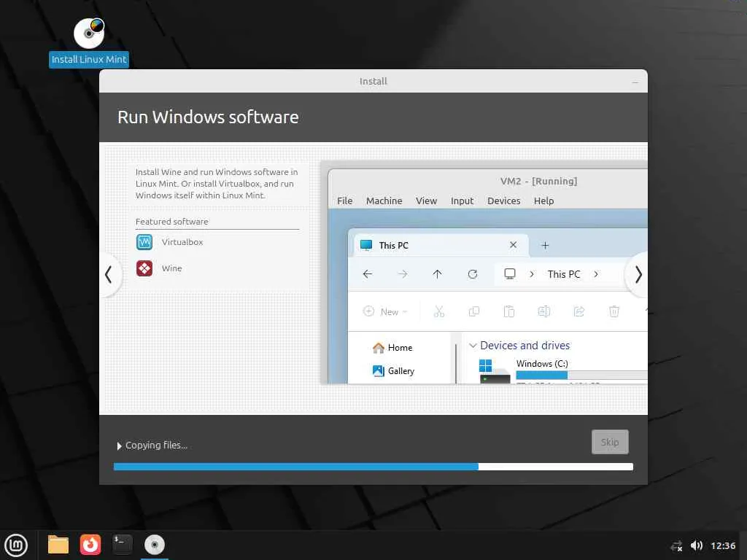Click the Skip button
This screenshot has width=747, height=560.
pos(610,442)
